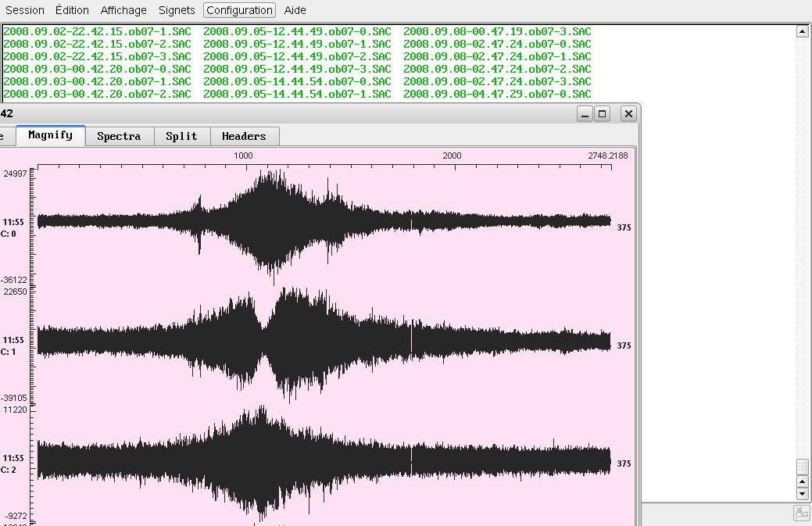Open the Configuration menu
The height and width of the screenshot is (526, 812).
[240, 10]
